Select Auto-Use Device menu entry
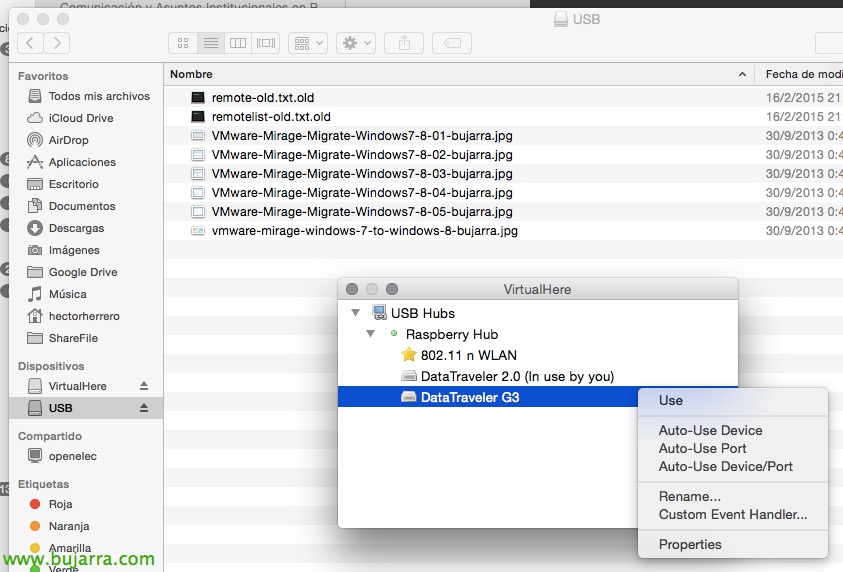 [710, 430]
